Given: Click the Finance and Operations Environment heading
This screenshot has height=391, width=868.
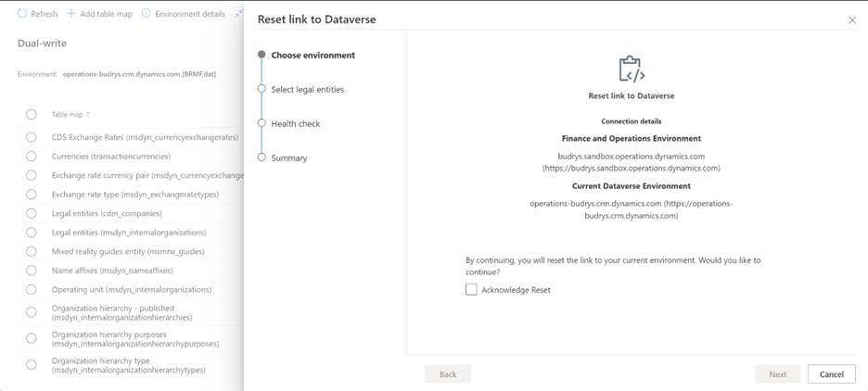Looking at the screenshot, I should pyautogui.click(x=632, y=139).
